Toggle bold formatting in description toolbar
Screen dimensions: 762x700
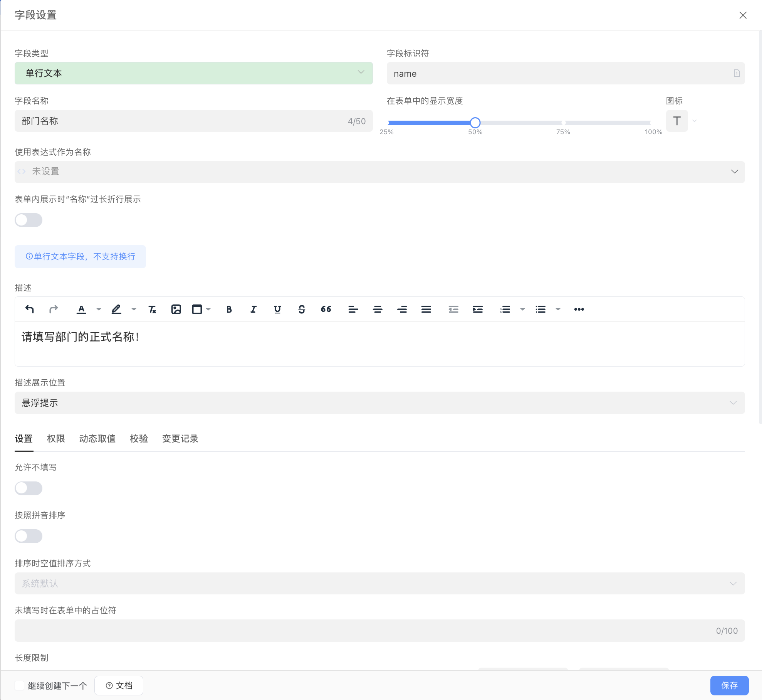(x=229, y=309)
